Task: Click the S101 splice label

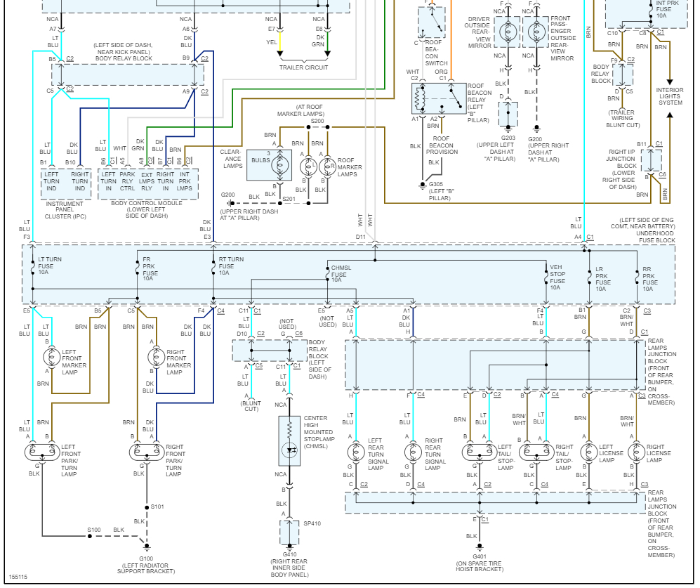Action: (157, 507)
